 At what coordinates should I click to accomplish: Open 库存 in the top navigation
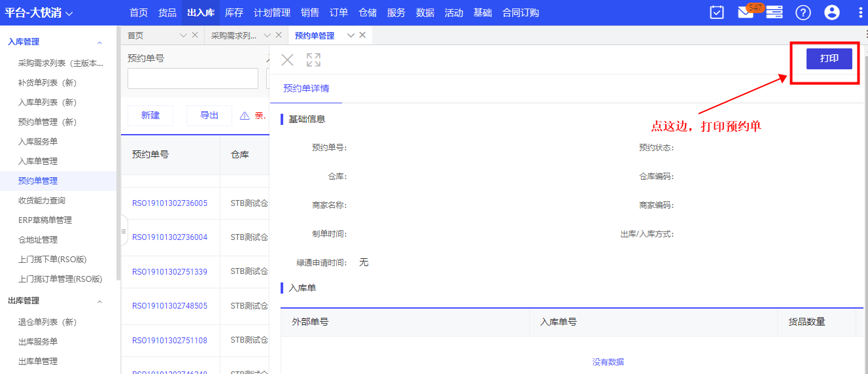pyautogui.click(x=234, y=13)
